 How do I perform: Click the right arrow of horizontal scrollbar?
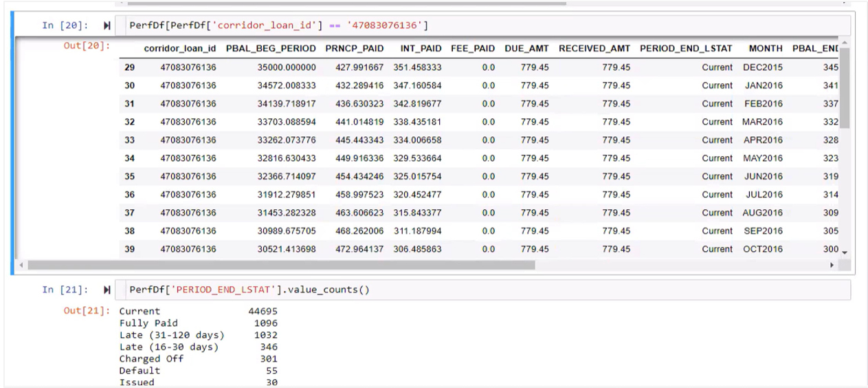coord(833,265)
